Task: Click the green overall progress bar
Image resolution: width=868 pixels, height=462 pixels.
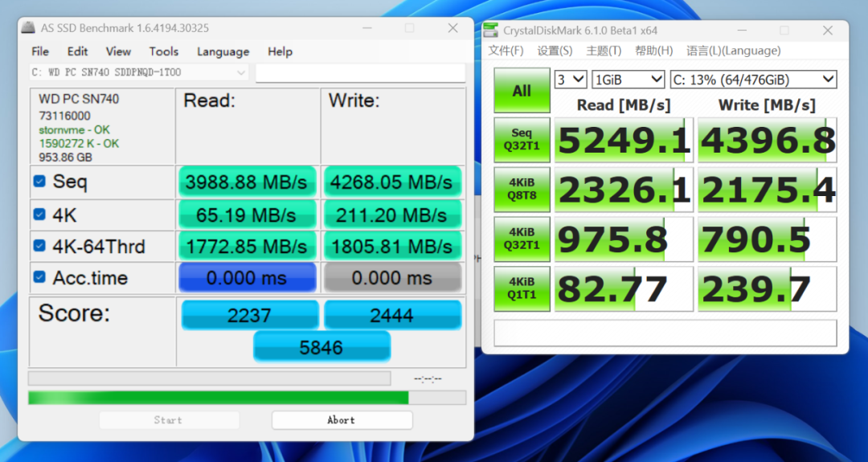Action: pos(247,398)
